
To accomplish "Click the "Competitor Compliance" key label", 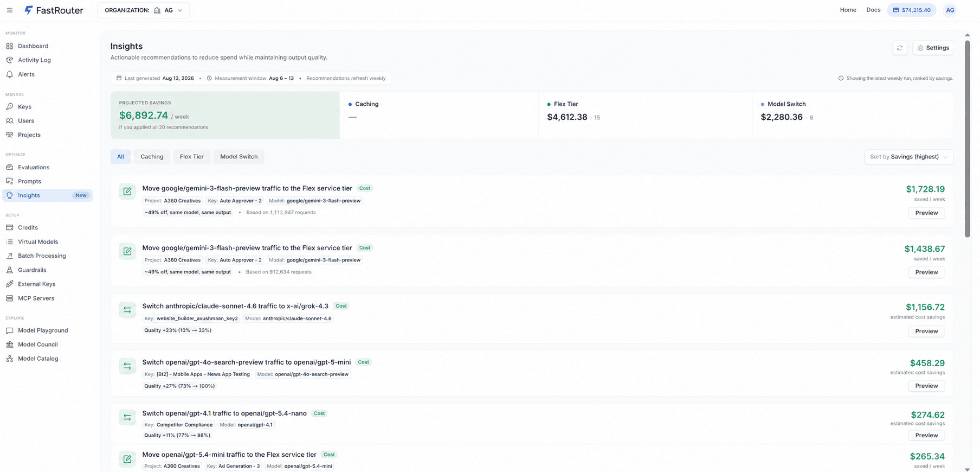I will tap(184, 425).
